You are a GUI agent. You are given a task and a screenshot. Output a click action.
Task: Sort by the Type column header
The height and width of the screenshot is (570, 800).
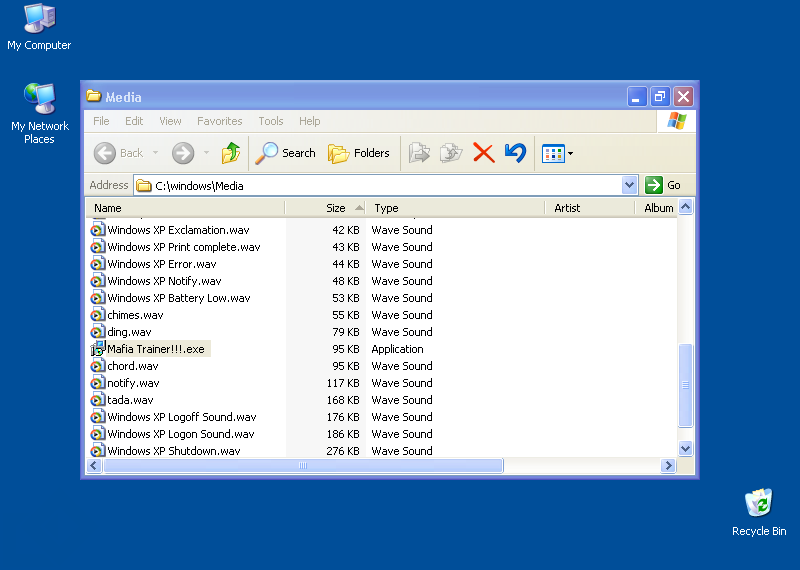pos(455,208)
